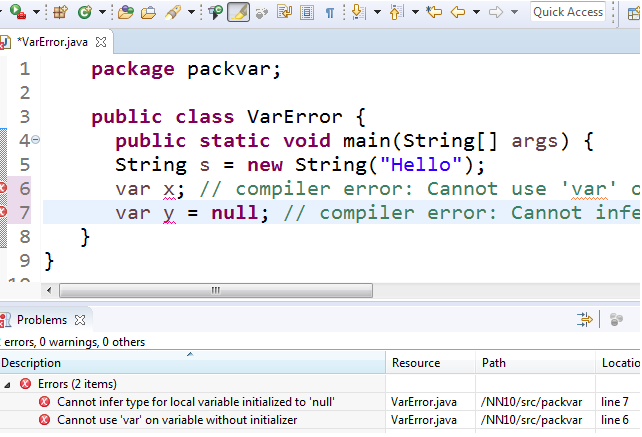This screenshot has width=642, height=437.
Task: Toggle Mark Occurrences highlighter
Action: pyautogui.click(x=238, y=13)
